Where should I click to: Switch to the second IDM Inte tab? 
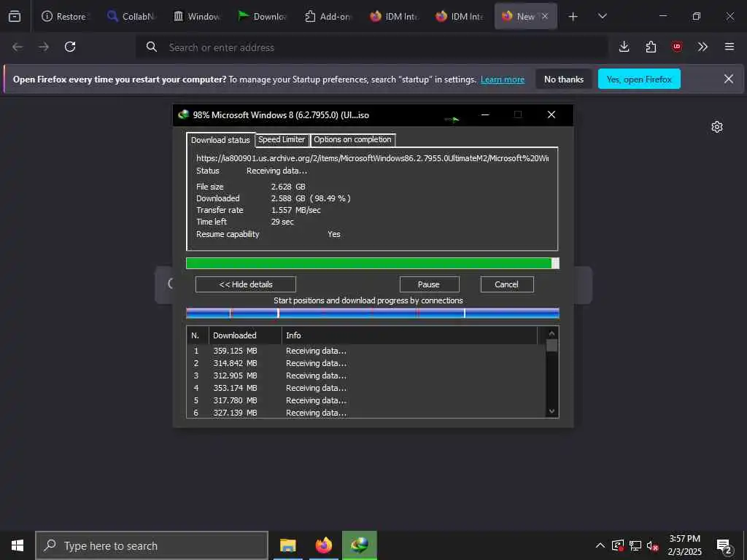[x=459, y=16]
